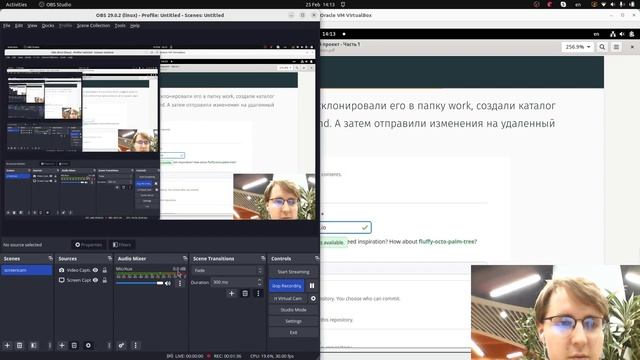The width and height of the screenshot is (640, 360).
Task: Open OBS Settings button
Action: (293, 321)
